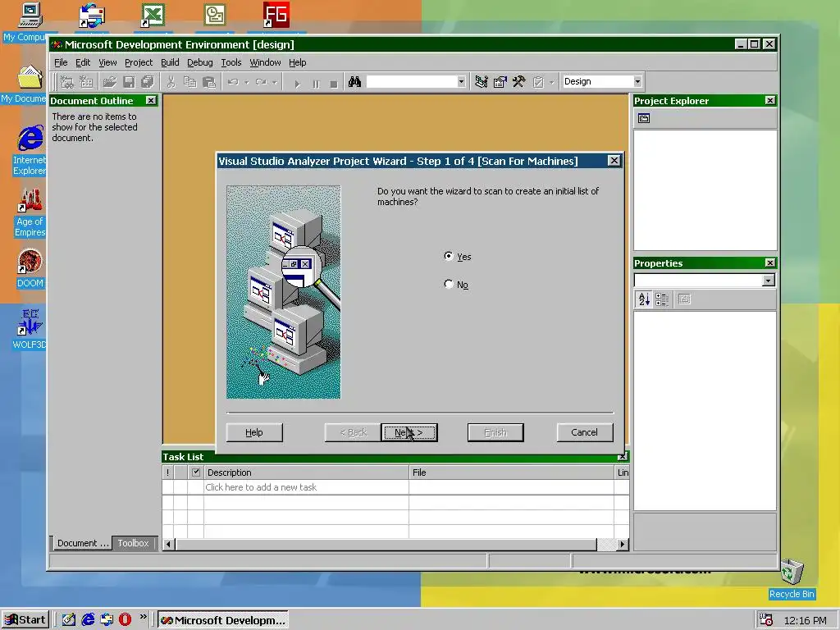Click the Description column header
840x630 pixels.
(x=306, y=472)
